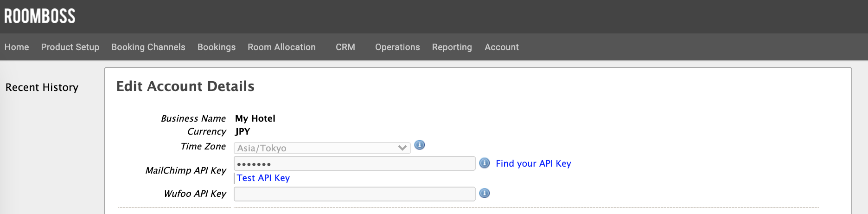Click the Test API Key link
Screen dimensions: 868x214
[x=263, y=178]
